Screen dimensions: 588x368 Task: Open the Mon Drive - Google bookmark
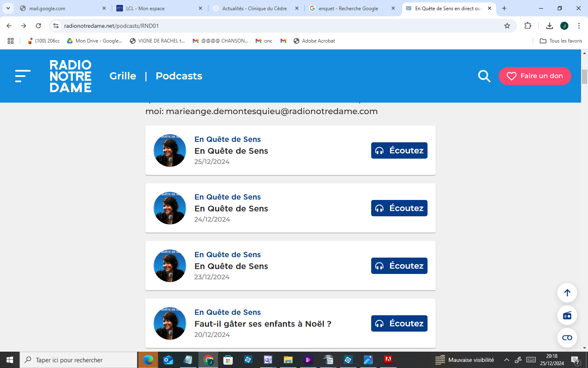pos(95,41)
